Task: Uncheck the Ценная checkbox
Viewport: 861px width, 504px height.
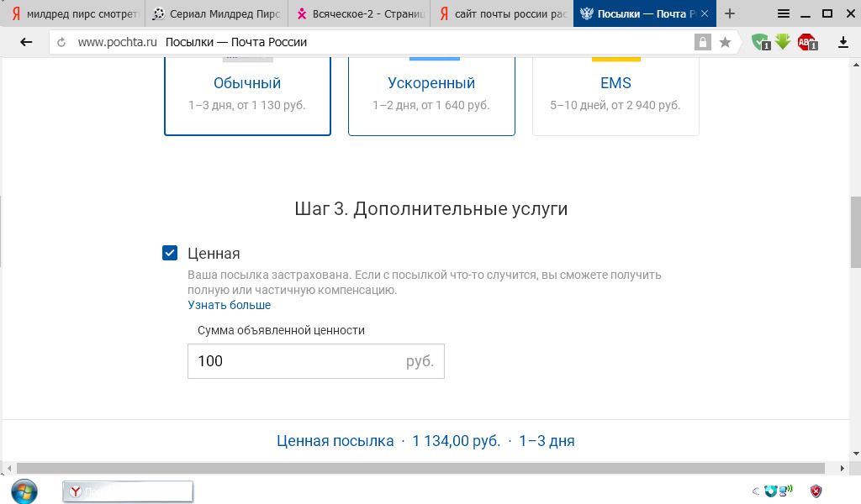Action: point(170,253)
